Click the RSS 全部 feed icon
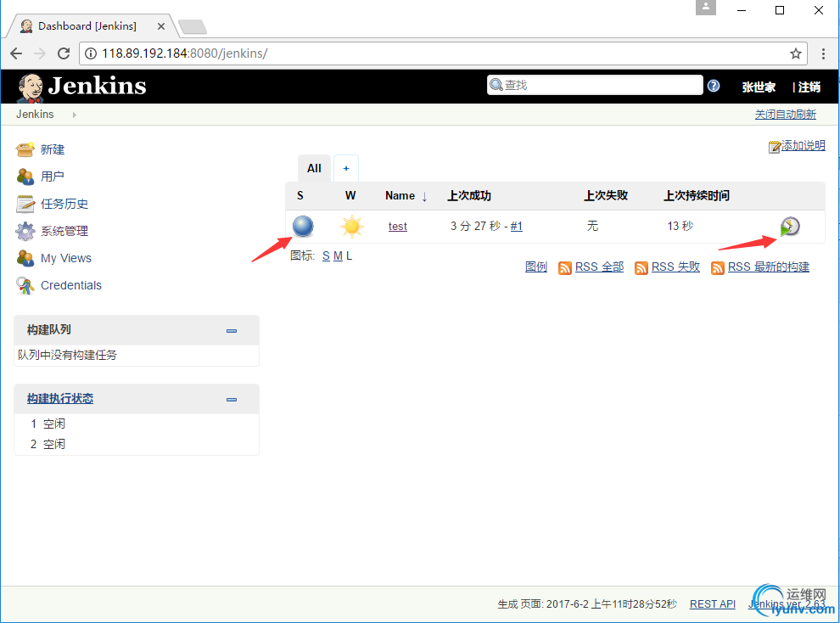 tap(564, 268)
